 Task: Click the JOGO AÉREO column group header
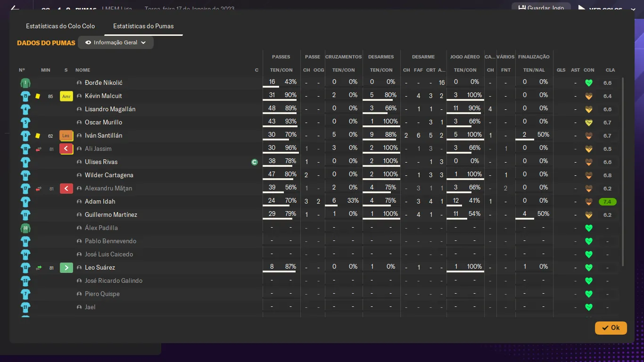click(465, 57)
